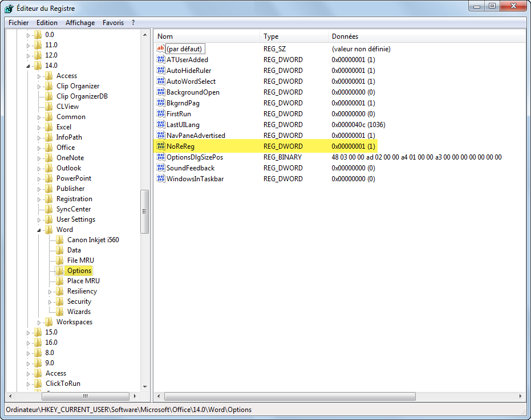Click the WindowsInTaskbar value icon
531x420 pixels.
(x=160, y=179)
